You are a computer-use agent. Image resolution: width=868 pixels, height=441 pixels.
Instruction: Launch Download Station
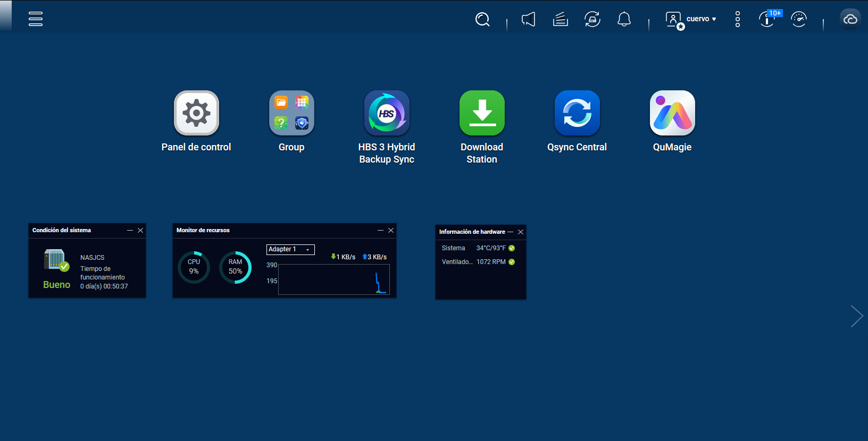482,113
